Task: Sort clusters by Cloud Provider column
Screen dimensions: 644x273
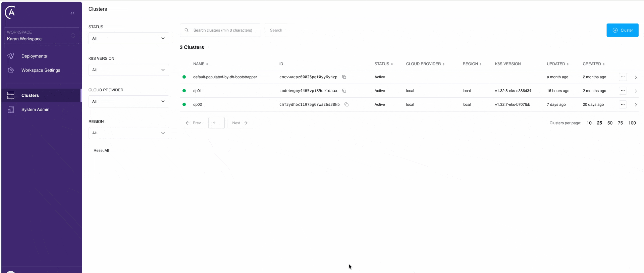Action: click(x=425, y=64)
